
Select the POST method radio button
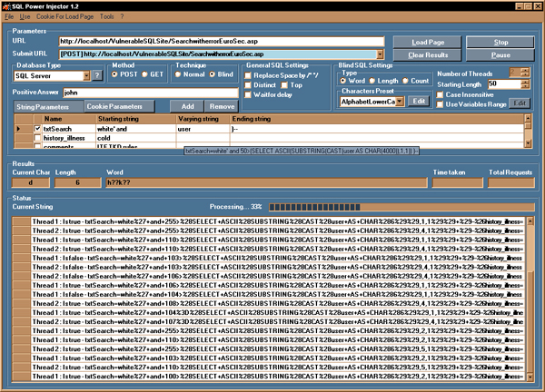pos(114,74)
